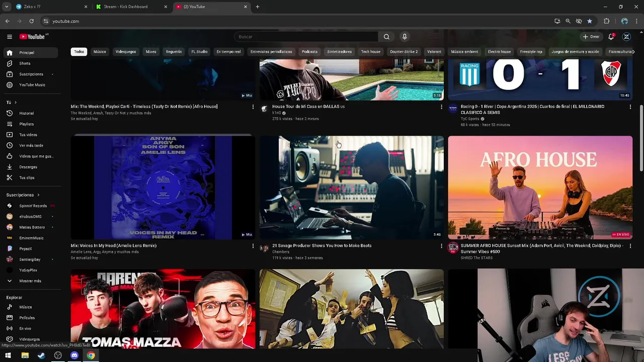Open options for Racing 0 - River 1 video

point(630,107)
